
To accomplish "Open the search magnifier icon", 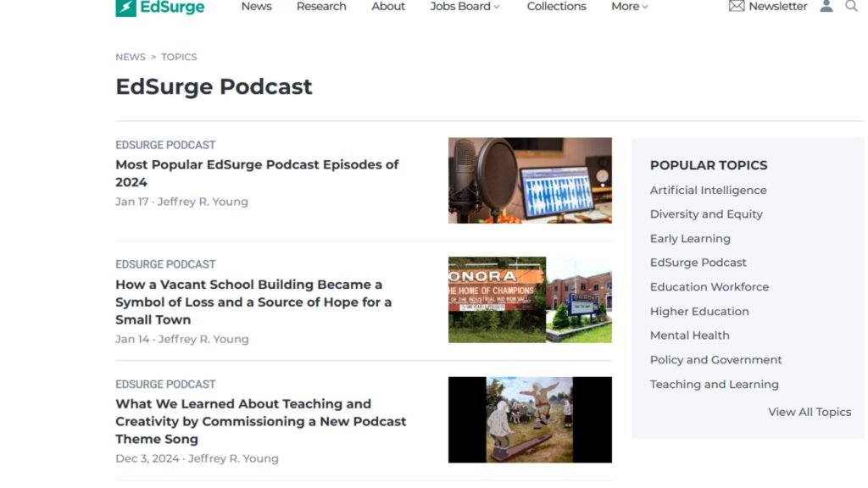I will (x=851, y=7).
